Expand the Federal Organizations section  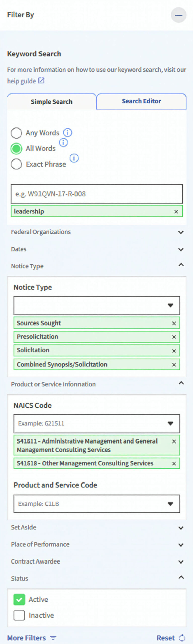(181, 232)
